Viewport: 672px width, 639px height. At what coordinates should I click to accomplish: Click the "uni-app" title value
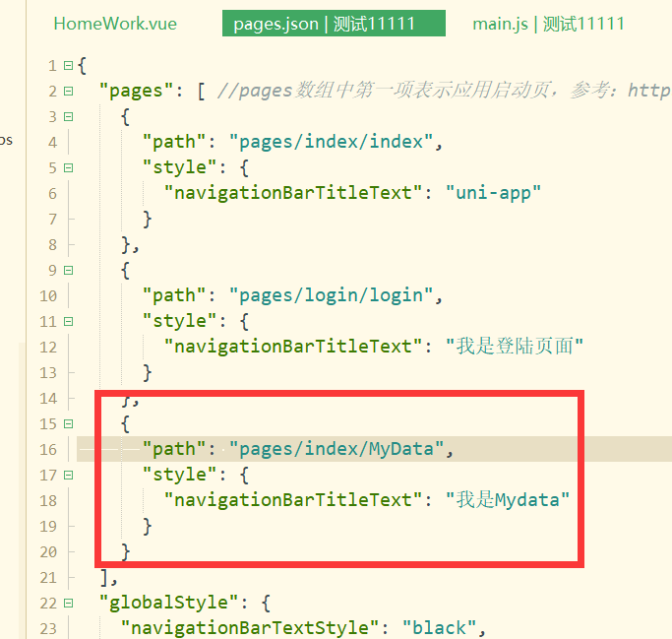coord(493,193)
